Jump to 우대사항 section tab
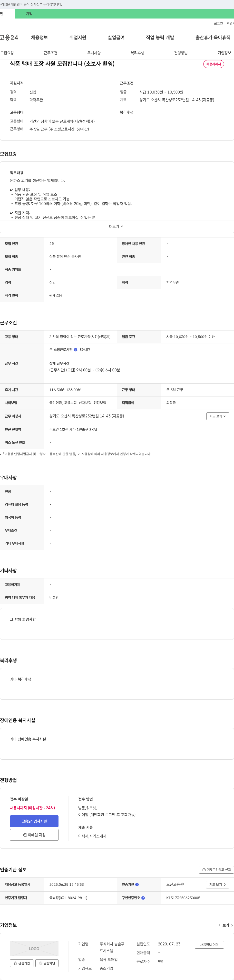Viewport: 234px width, 980px height. [94, 53]
